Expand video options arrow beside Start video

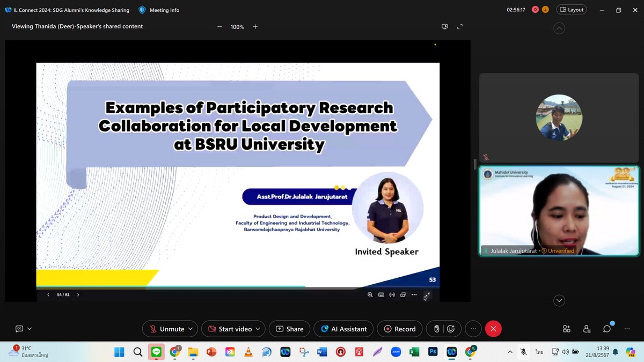(258, 329)
